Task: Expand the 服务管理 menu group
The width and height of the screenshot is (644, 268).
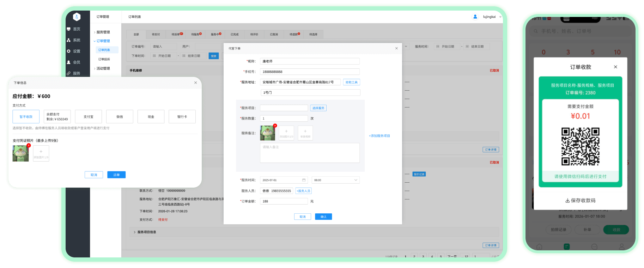Action: click(103, 32)
